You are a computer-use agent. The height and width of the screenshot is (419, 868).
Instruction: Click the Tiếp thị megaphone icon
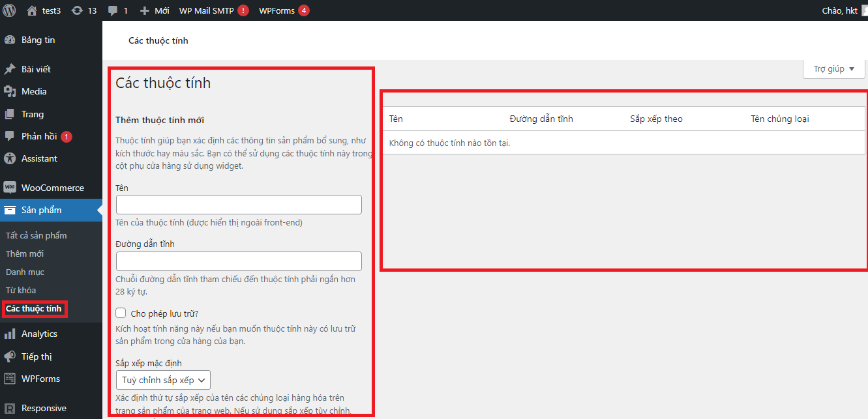click(10, 356)
